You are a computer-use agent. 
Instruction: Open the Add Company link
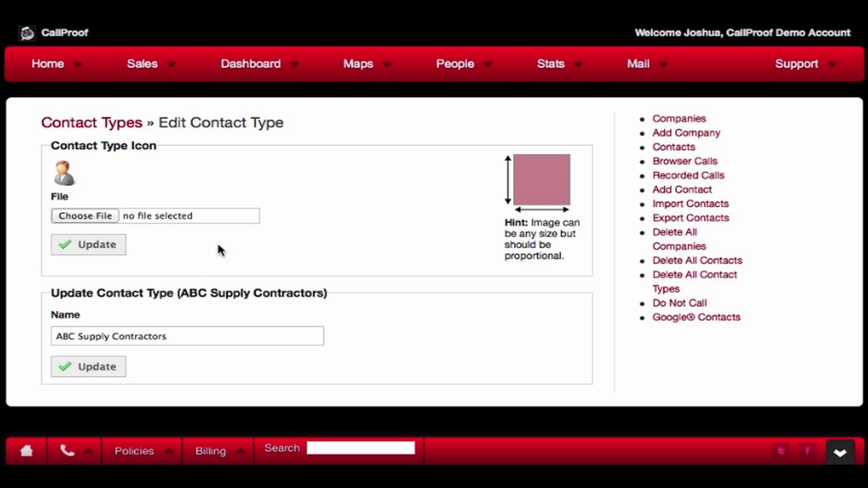tap(686, 133)
